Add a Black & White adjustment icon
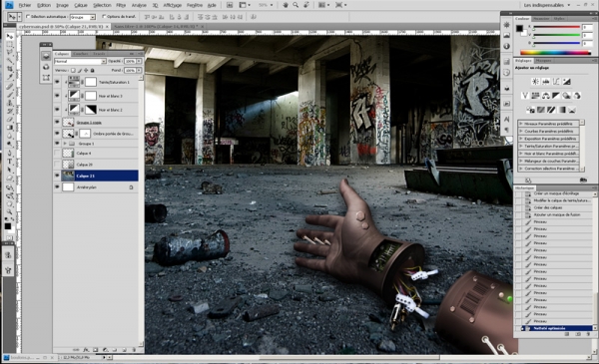The image size is (599, 364). pos(556,96)
